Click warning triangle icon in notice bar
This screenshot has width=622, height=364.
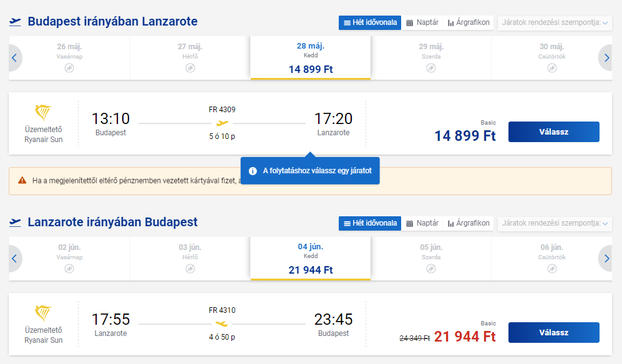click(22, 181)
